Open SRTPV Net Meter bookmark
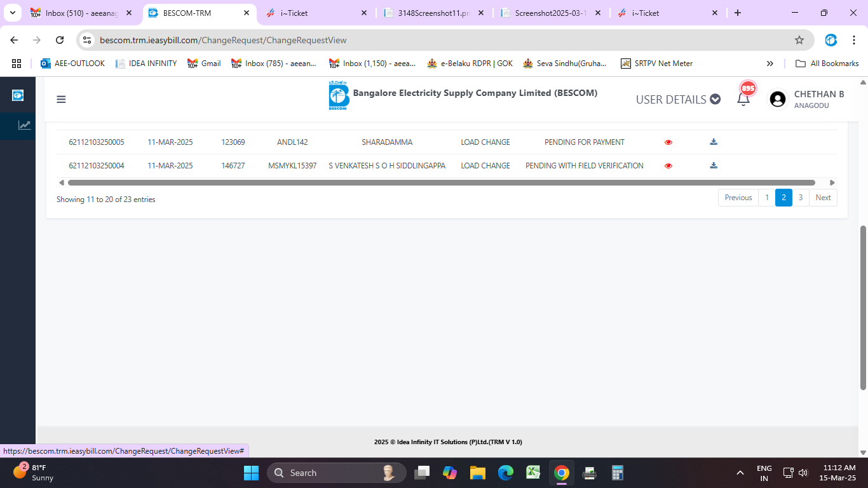Screen dimensions: 868x488 tap(656, 64)
